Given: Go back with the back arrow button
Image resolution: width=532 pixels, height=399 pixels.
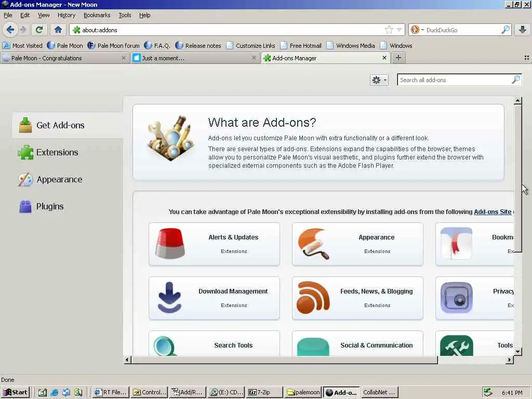Looking at the screenshot, I should click(10, 30).
